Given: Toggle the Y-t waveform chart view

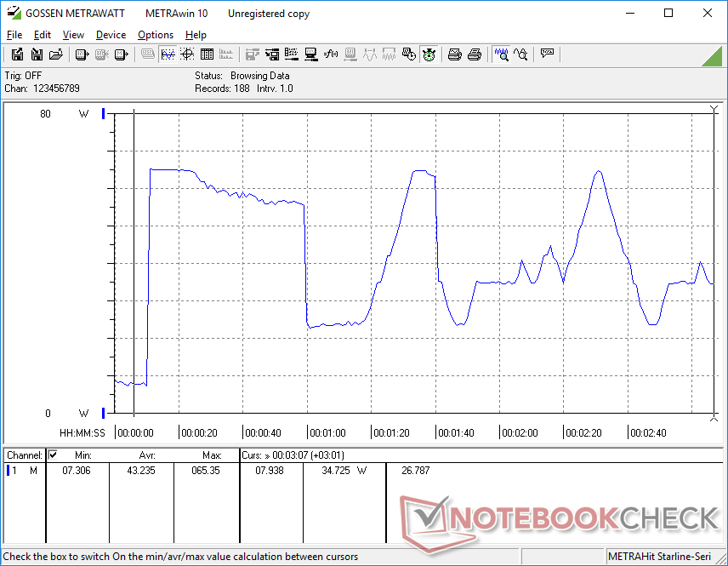Looking at the screenshot, I should click(168, 54).
